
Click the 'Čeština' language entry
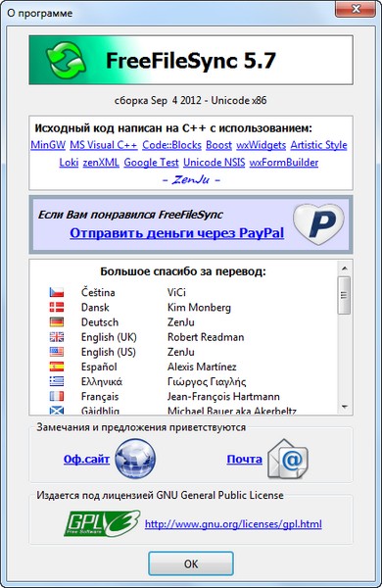click(x=98, y=292)
